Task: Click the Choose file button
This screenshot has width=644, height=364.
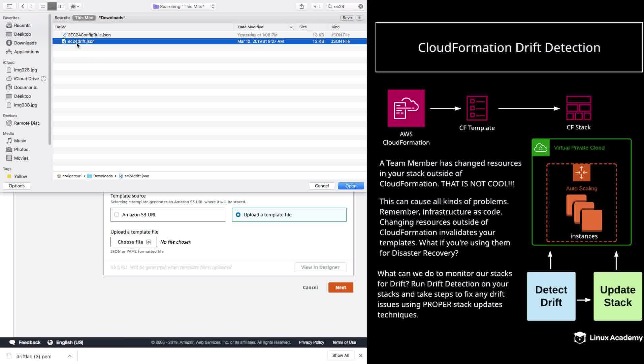Action: tap(134, 242)
